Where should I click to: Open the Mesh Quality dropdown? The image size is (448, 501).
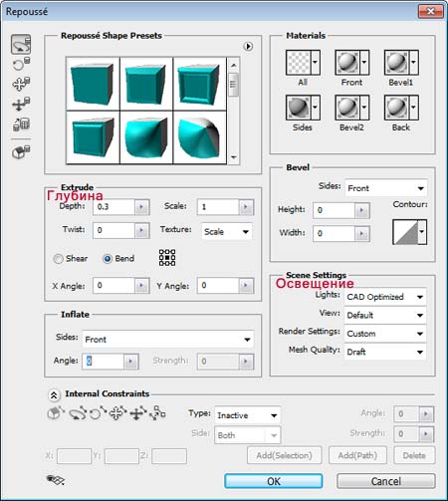click(x=385, y=352)
